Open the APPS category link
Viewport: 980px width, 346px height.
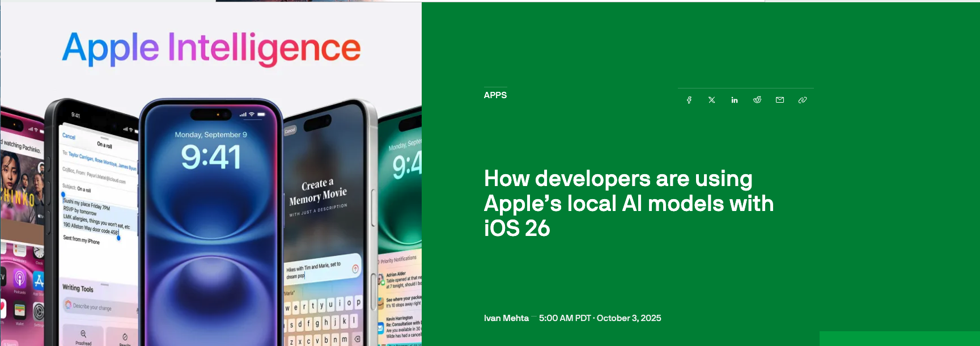[x=495, y=95]
